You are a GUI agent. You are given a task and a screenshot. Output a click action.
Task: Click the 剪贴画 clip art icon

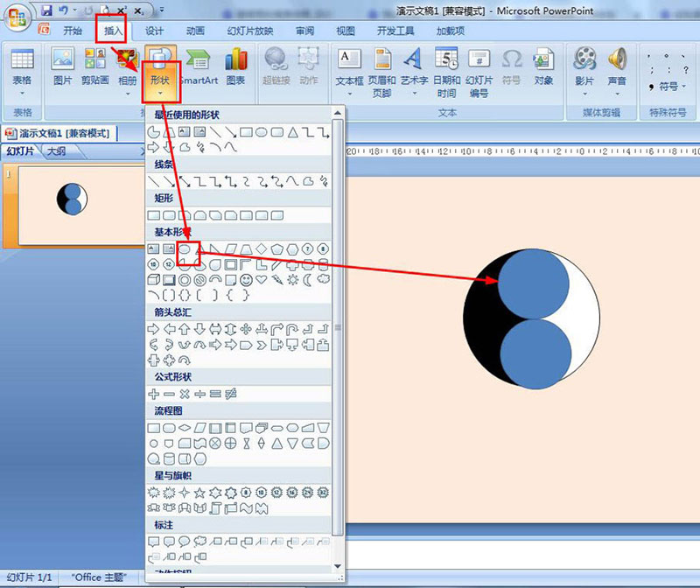point(95,66)
